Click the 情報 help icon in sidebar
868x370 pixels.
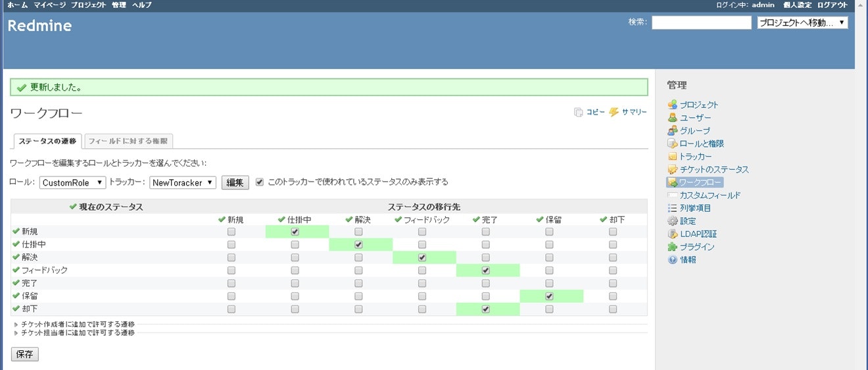pos(672,260)
